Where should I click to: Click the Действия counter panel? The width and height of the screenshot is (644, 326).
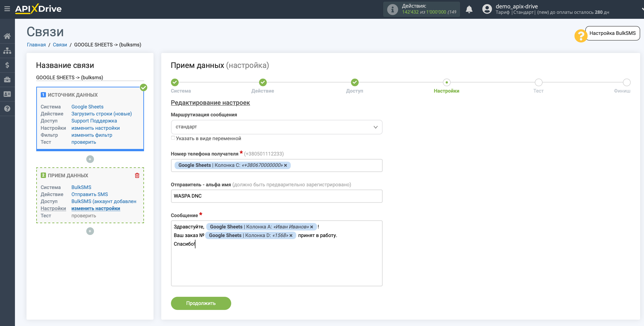tap(421, 9)
